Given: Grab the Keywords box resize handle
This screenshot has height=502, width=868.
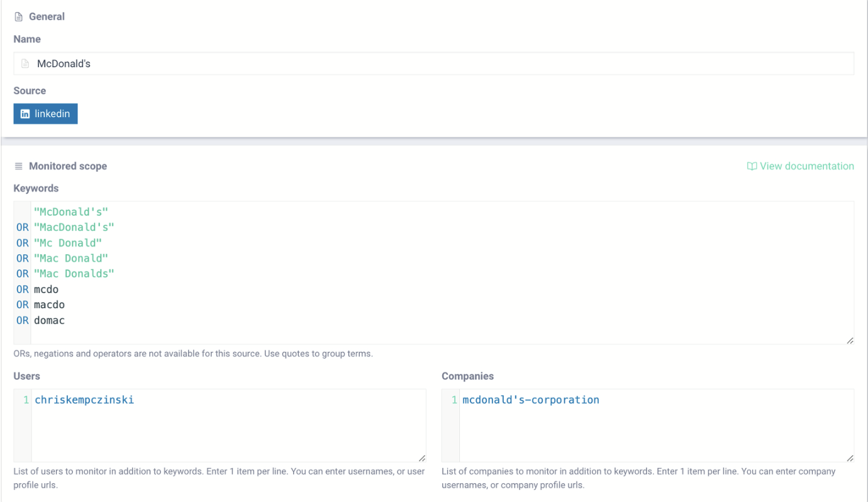Looking at the screenshot, I should point(850,340).
